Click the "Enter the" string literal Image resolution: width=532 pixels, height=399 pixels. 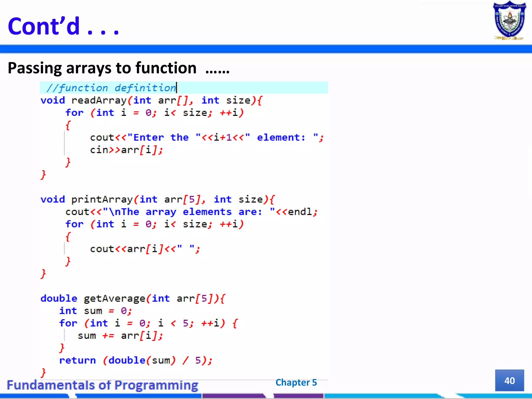coord(161,137)
